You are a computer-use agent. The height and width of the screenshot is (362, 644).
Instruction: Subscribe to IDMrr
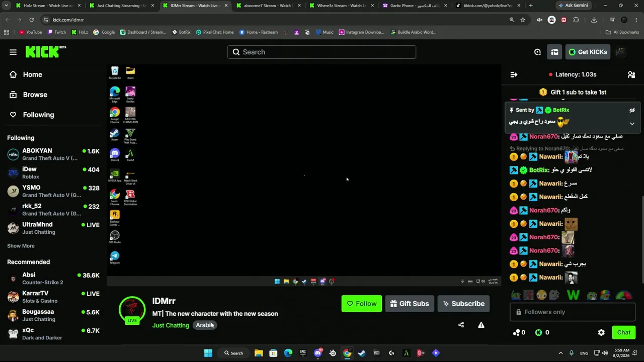coord(463,304)
